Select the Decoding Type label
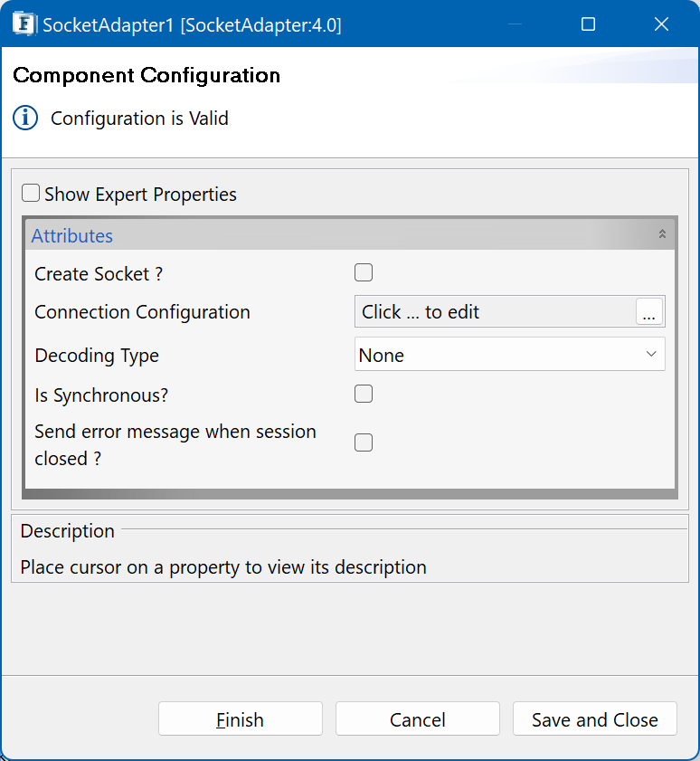This screenshot has width=700, height=761. [x=97, y=356]
